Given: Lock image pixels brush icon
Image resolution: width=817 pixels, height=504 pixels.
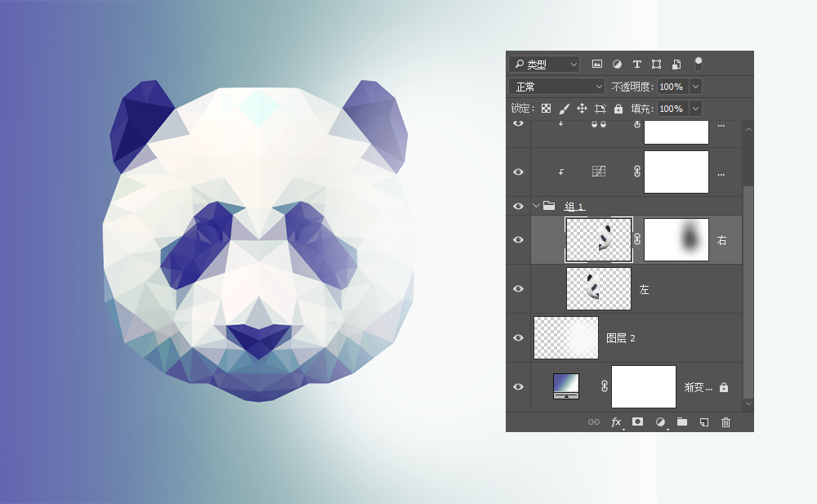Looking at the screenshot, I should click(564, 109).
